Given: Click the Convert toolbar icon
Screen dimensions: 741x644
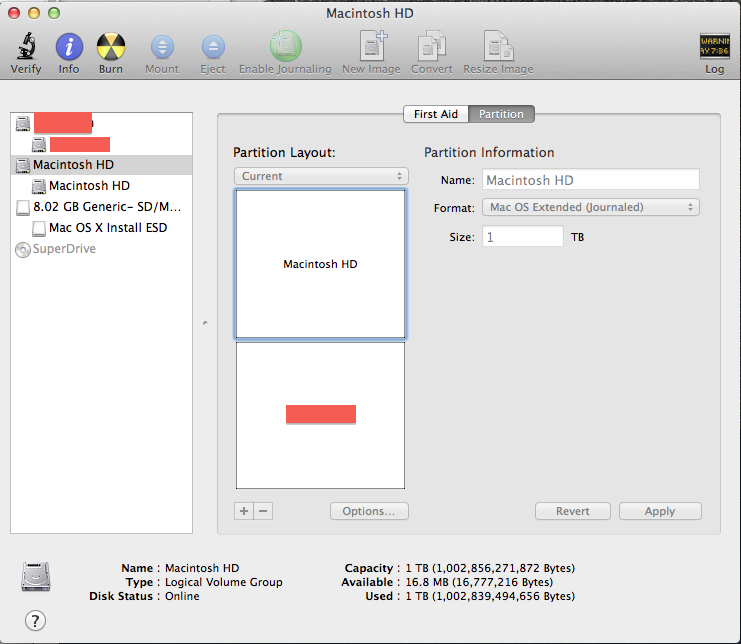Looking at the screenshot, I should click(x=431, y=46).
